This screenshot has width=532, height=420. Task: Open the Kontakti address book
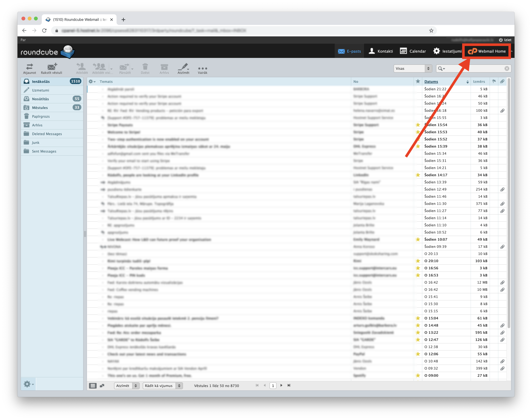[381, 51]
